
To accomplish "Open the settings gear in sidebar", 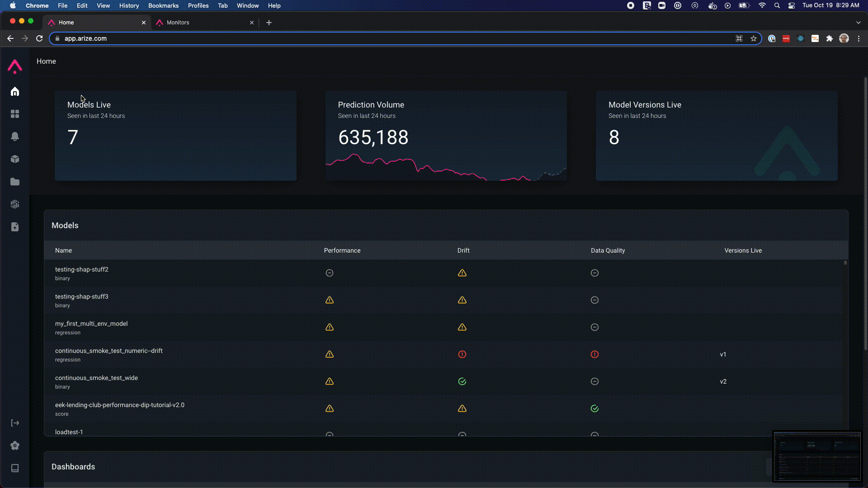I will click(15, 446).
